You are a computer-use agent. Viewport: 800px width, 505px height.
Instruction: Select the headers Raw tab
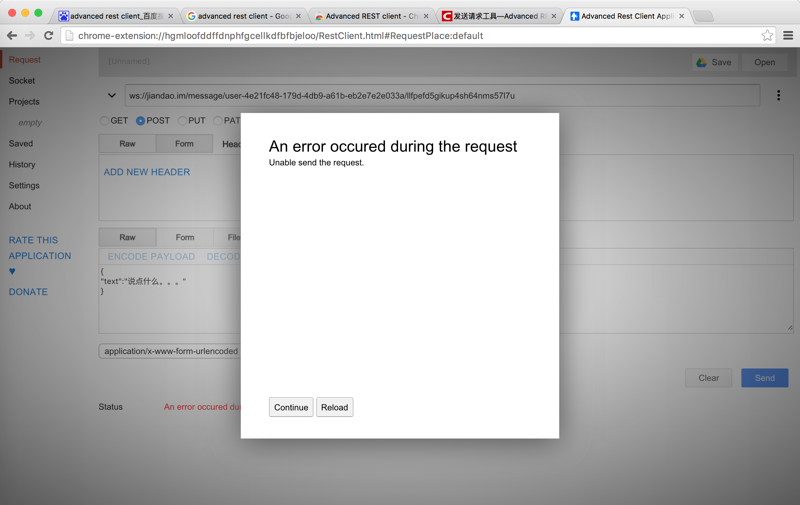tap(128, 144)
